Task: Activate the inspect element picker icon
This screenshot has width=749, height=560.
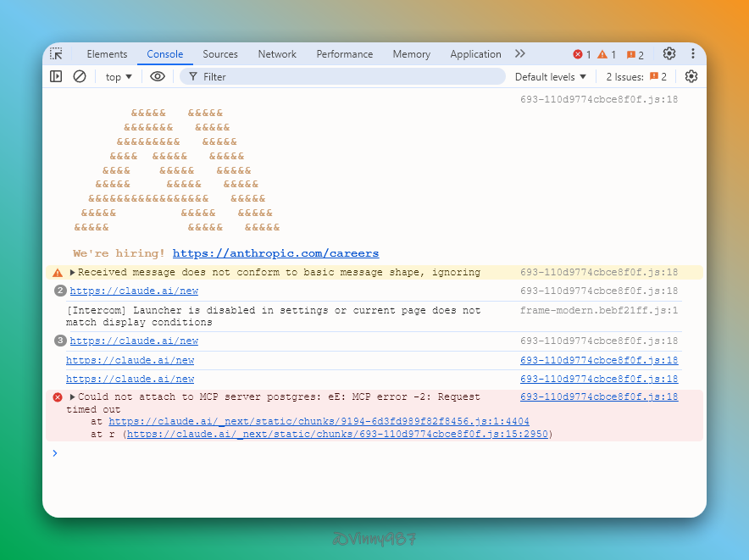Action: click(x=57, y=54)
